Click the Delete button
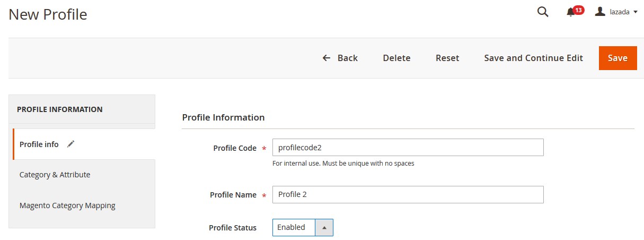The height and width of the screenshot is (240, 644). (x=396, y=58)
